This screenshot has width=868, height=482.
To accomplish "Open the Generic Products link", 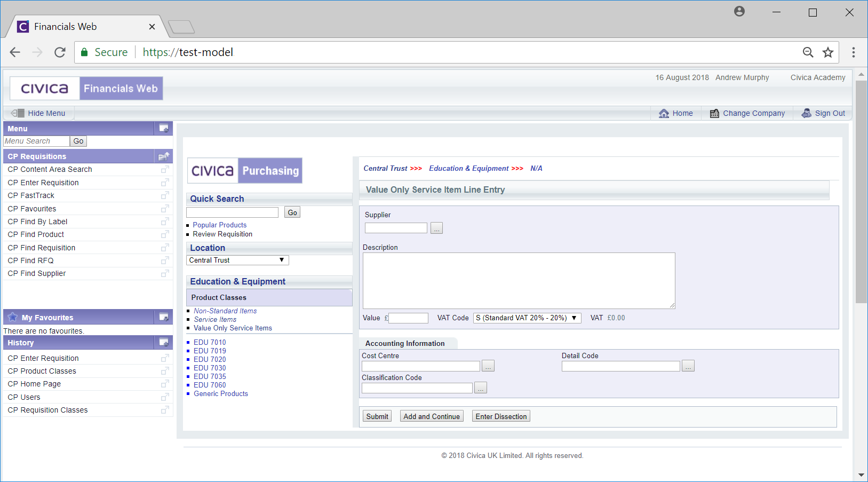I will tap(221, 393).
